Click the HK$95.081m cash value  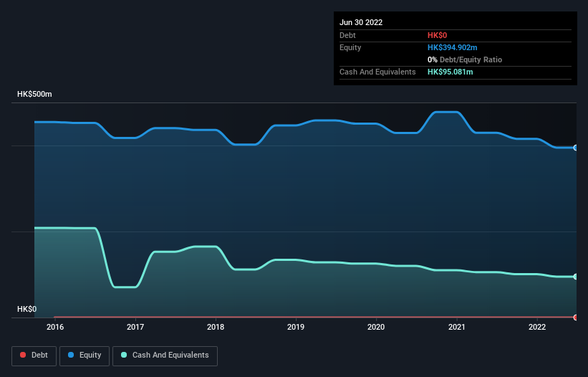450,72
